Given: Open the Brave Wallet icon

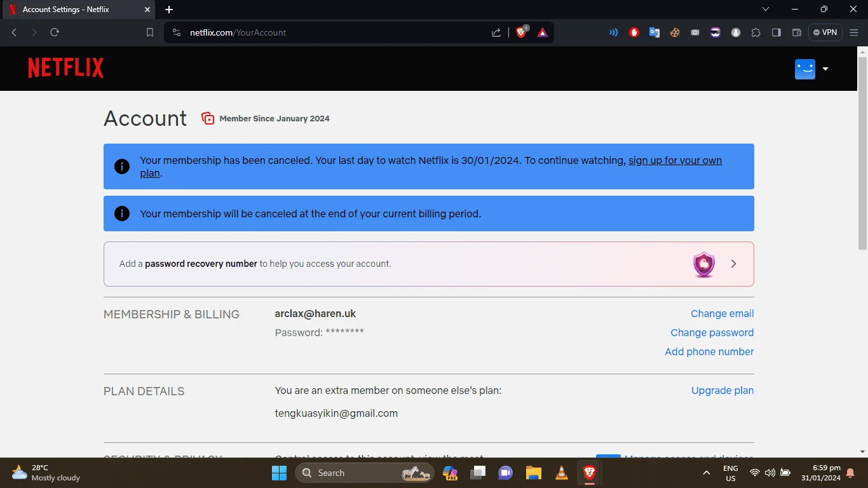Looking at the screenshot, I should tap(797, 32).
